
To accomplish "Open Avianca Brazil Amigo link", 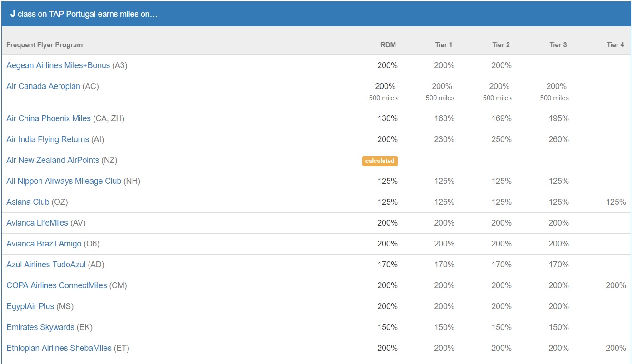I will (44, 244).
